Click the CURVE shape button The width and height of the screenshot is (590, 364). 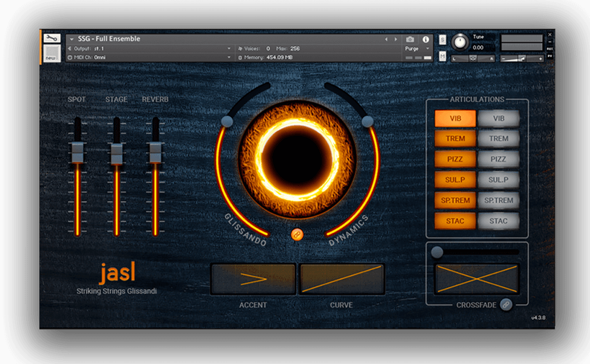click(x=341, y=279)
